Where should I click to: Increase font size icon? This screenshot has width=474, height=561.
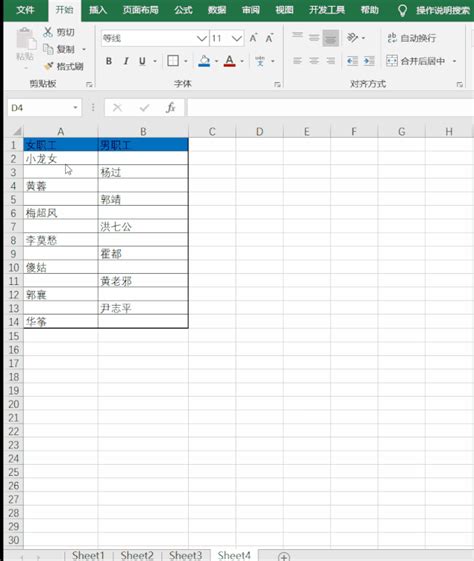tap(254, 38)
